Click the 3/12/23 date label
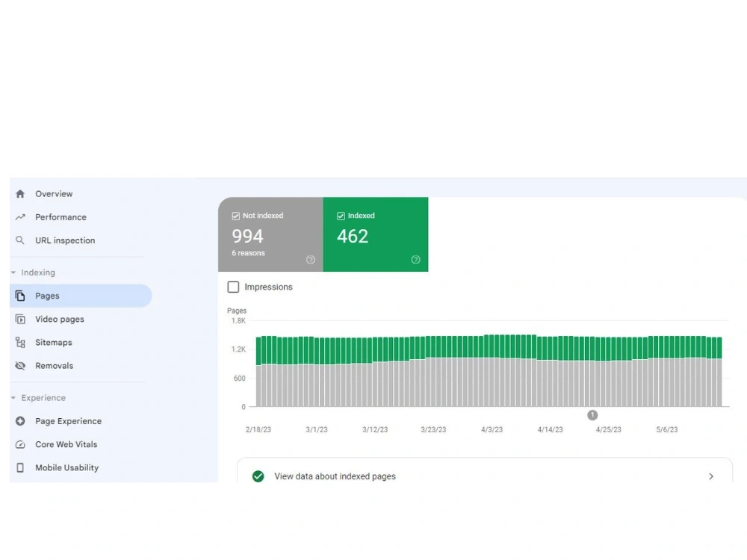Viewport: 747px width, 560px height. 375,429
